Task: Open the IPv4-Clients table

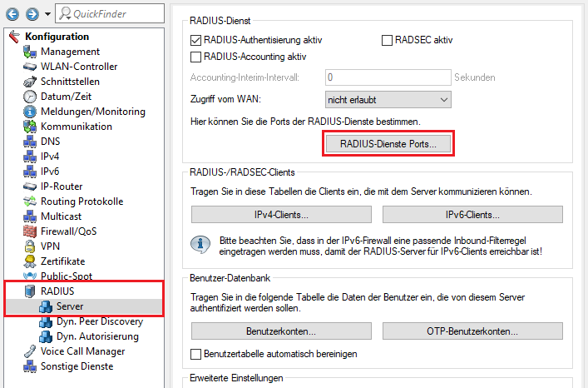Action: click(281, 215)
